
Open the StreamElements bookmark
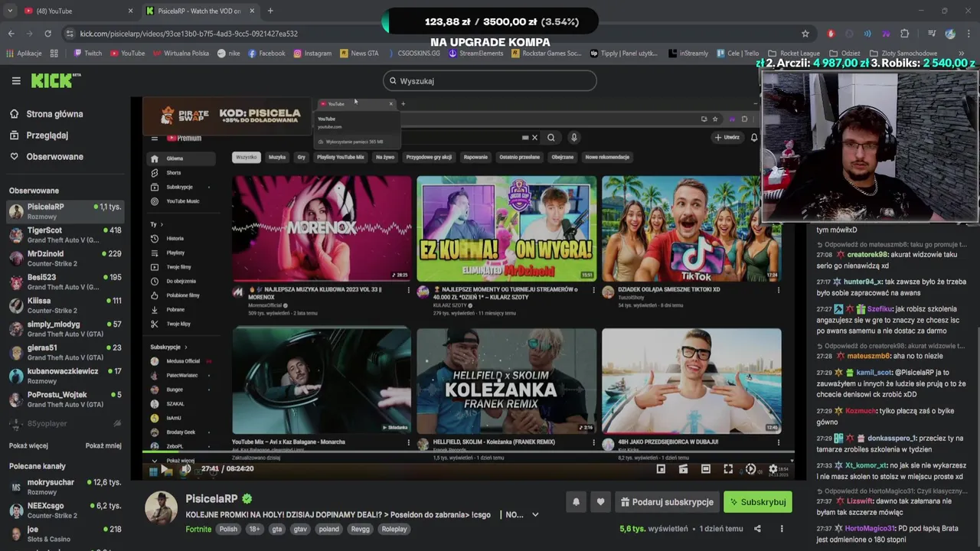[475, 54]
